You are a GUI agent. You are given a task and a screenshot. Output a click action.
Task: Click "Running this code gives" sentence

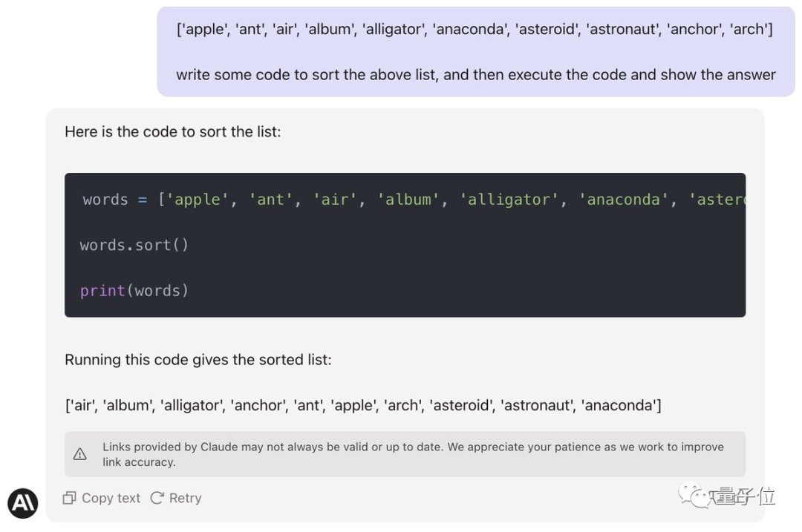(x=198, y=360)
